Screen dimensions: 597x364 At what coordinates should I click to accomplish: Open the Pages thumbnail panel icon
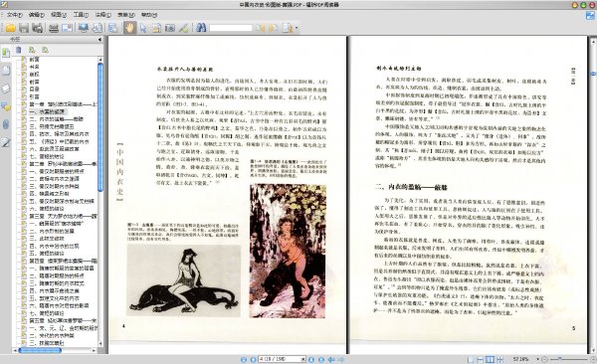(6, 71)
